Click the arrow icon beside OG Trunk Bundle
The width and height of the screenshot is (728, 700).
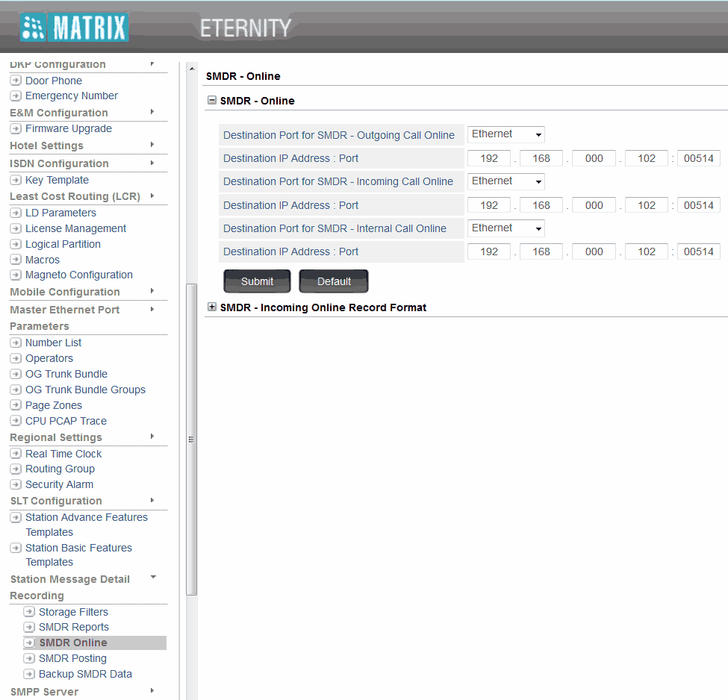click(x=16, y=374)
